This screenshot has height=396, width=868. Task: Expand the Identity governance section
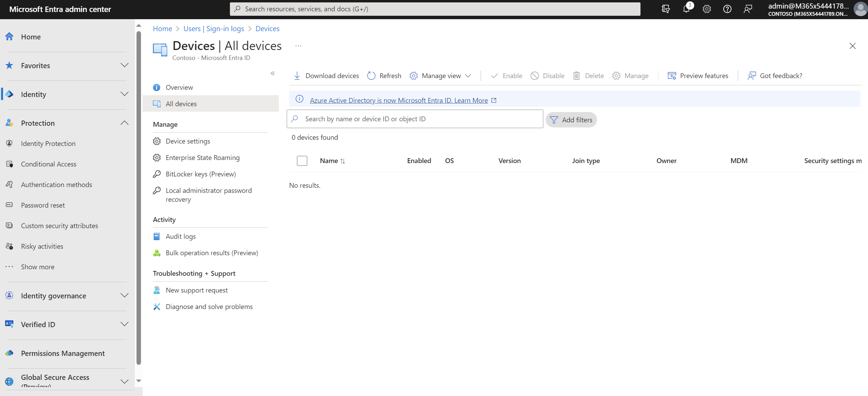coord(124,296)
